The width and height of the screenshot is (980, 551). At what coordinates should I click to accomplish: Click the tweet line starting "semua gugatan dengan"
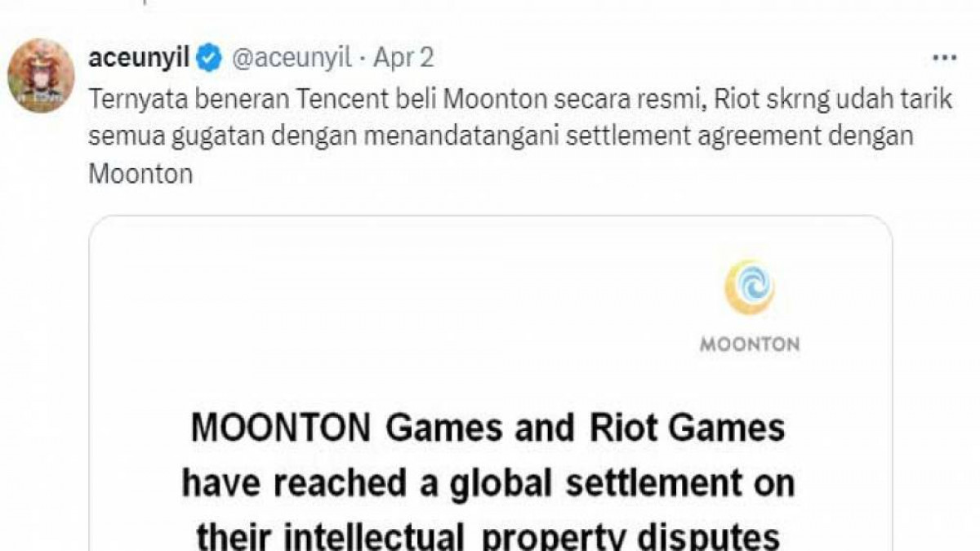coord(500,136)
